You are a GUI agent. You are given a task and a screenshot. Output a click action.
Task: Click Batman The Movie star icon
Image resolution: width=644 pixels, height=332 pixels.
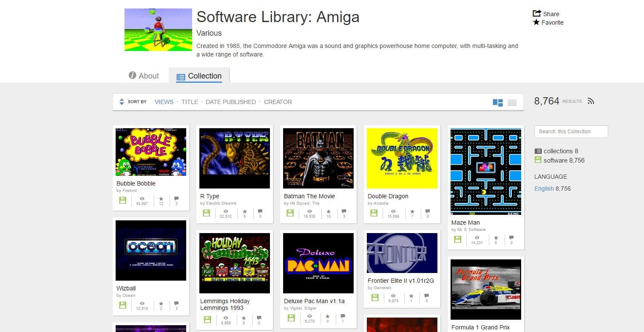pos(329,211)
